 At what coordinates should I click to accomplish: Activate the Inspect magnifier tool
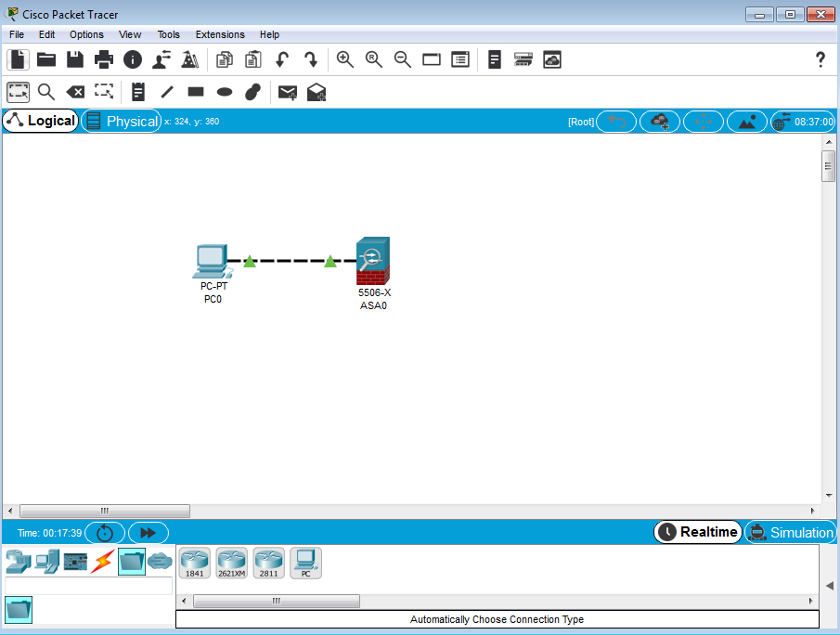coord(46,92)
